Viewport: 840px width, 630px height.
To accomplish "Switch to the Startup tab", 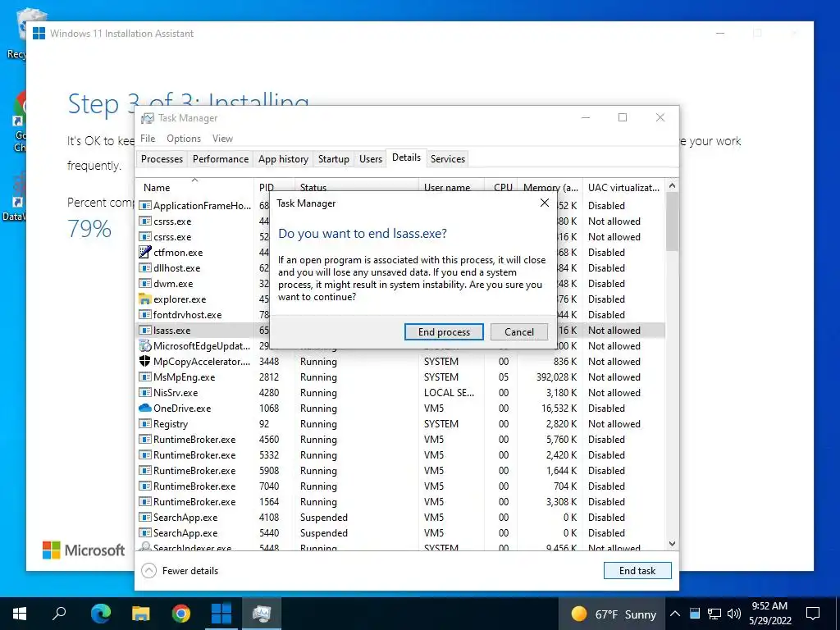I will [333, 159].
